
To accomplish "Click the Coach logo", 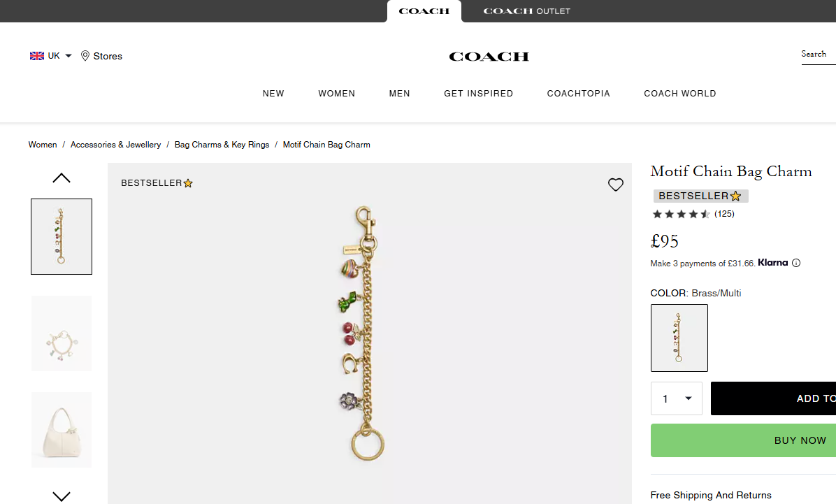I will click(489, 57).
